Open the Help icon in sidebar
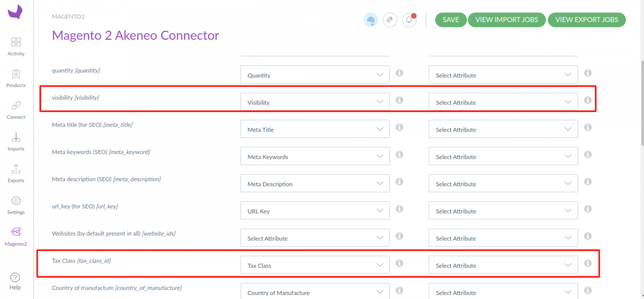Viewport: 644px width, 299px height. click(x=16, y=280)
